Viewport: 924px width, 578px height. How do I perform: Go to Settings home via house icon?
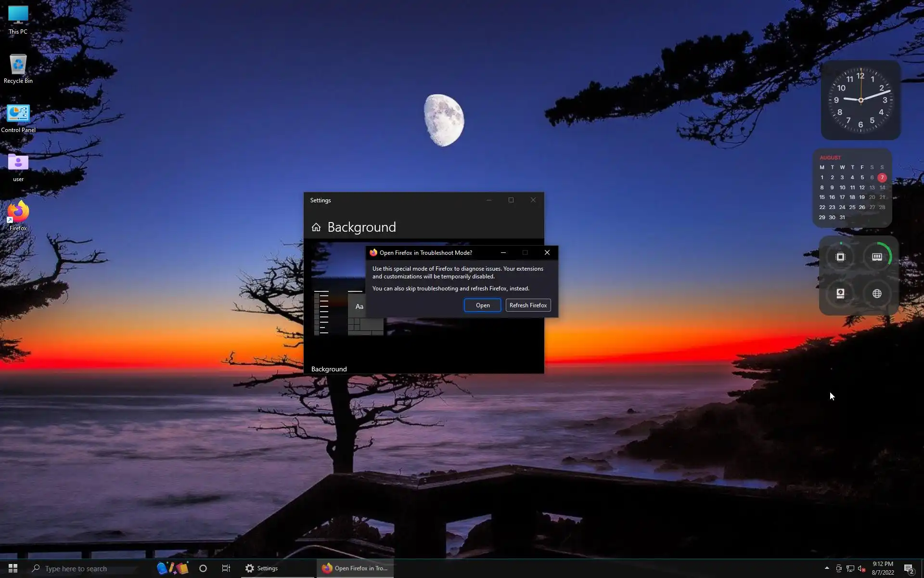(316, 227)
